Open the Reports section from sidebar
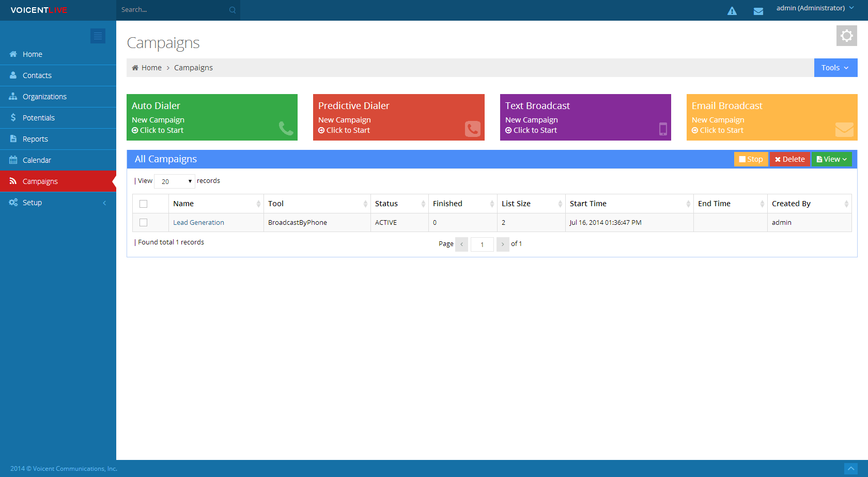The width and height of the screenshot is (868, 477). click(x=34, y=139)
